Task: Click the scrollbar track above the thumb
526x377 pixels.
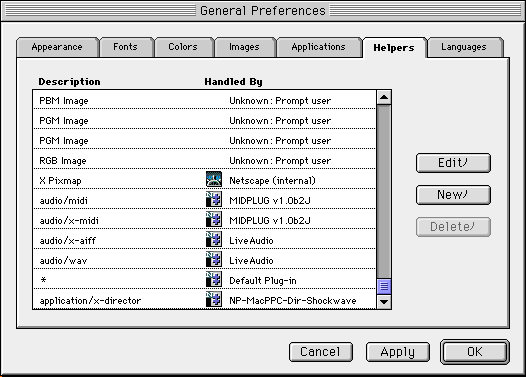Action: [384, 192]
